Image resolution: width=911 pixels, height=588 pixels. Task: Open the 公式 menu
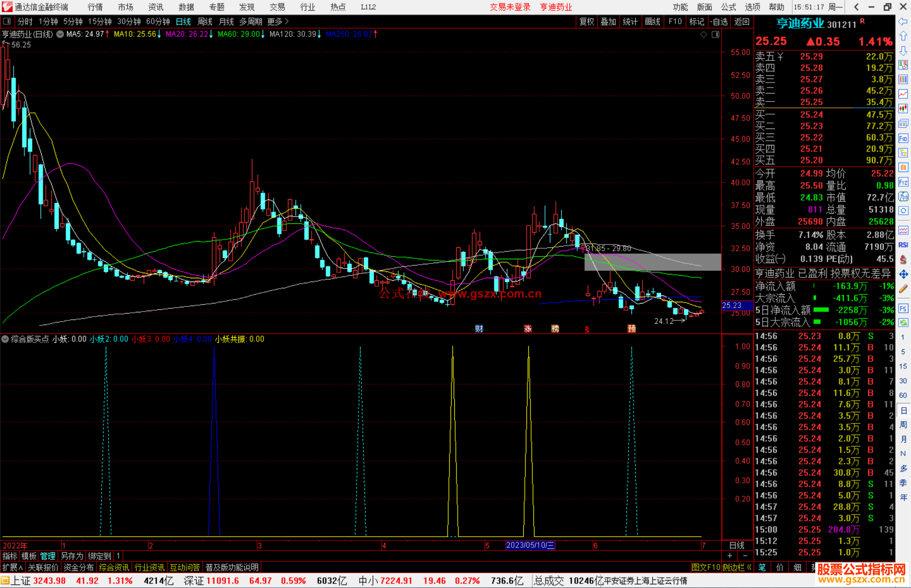728,7
